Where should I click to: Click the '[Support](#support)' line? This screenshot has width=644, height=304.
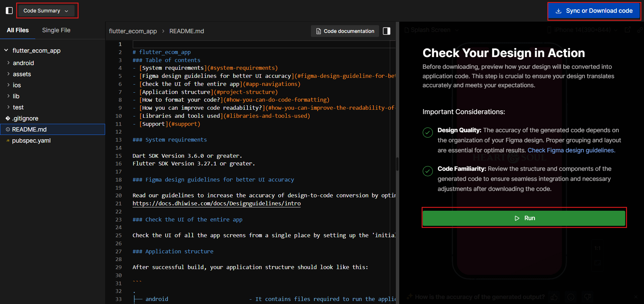[x=167, y=124]
